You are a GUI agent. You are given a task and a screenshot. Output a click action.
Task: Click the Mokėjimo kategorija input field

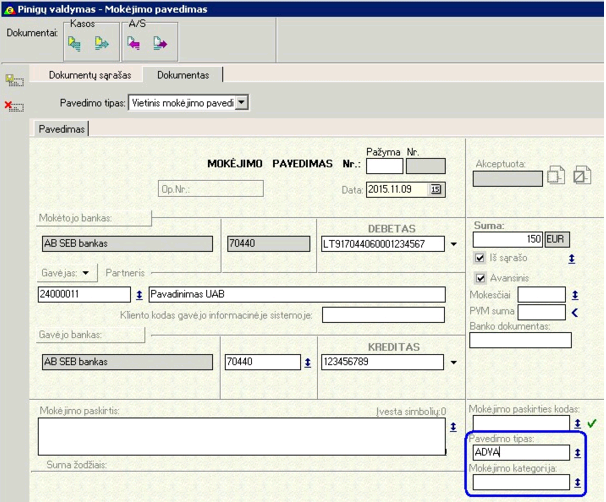(x=521, y=482)
